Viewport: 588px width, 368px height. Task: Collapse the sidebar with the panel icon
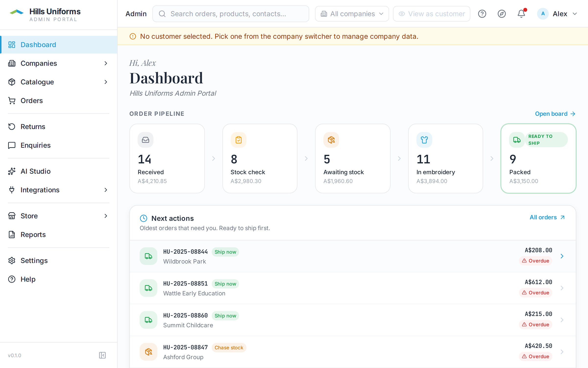tap(102, 355)
